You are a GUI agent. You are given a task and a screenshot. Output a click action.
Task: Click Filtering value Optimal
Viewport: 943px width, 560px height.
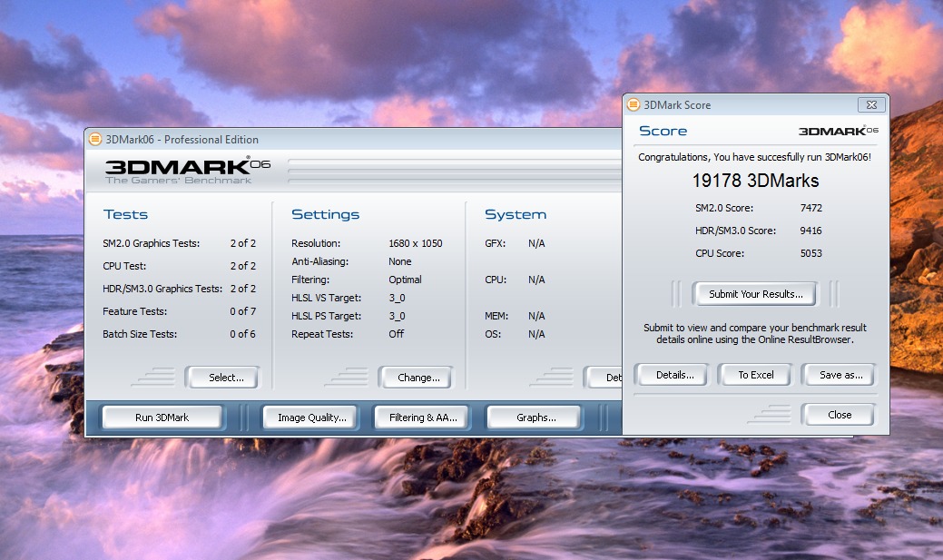tap(405, 280)
